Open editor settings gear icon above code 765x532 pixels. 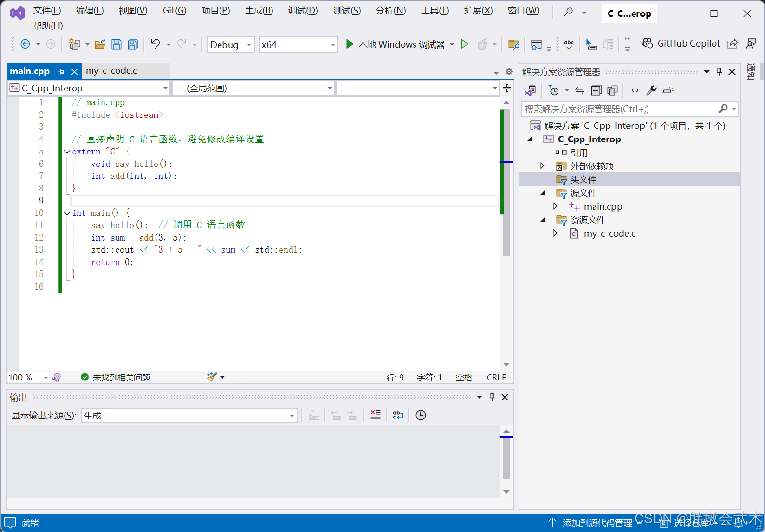point(509,72)
